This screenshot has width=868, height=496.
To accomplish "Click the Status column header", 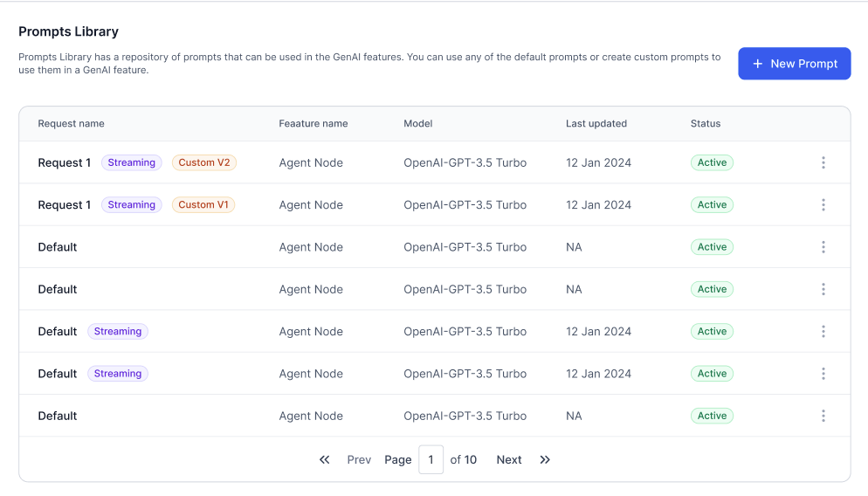I will tap(706, 124).
